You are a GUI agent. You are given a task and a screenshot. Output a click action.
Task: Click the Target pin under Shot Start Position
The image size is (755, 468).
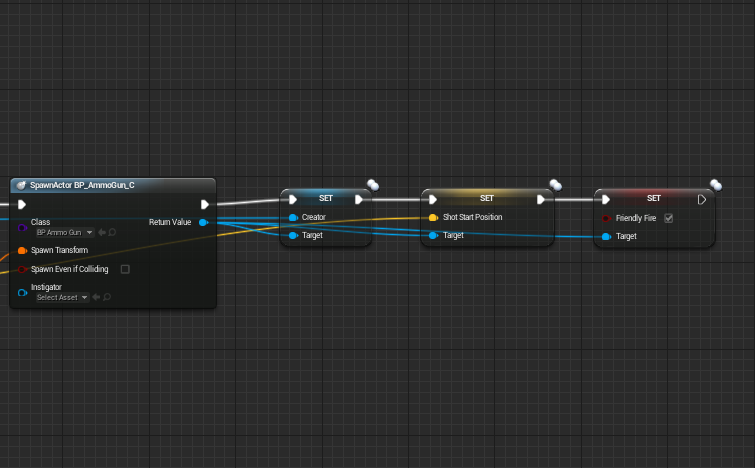coord(433,235)
